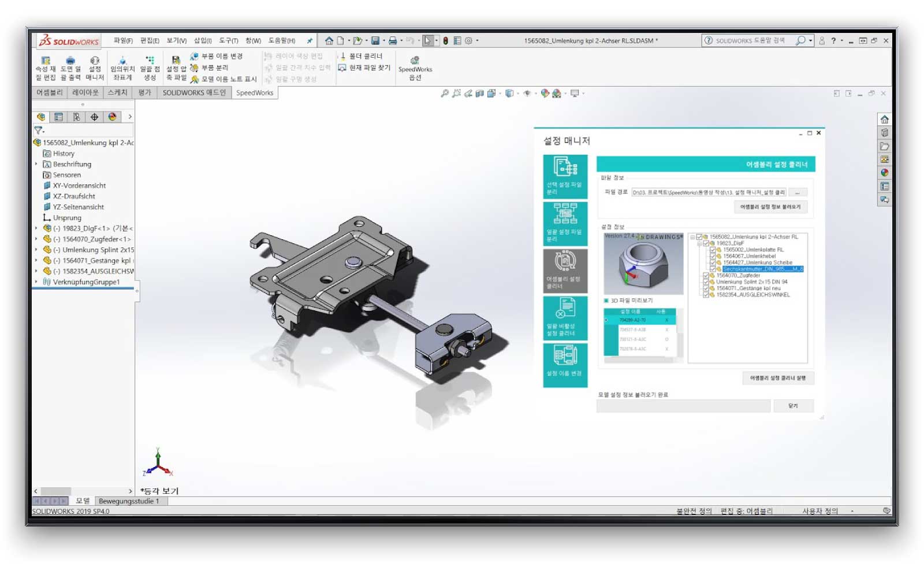
Task: Click the 어셈블리 설정 정보 불러오기 button
Action: pos(770,207)
